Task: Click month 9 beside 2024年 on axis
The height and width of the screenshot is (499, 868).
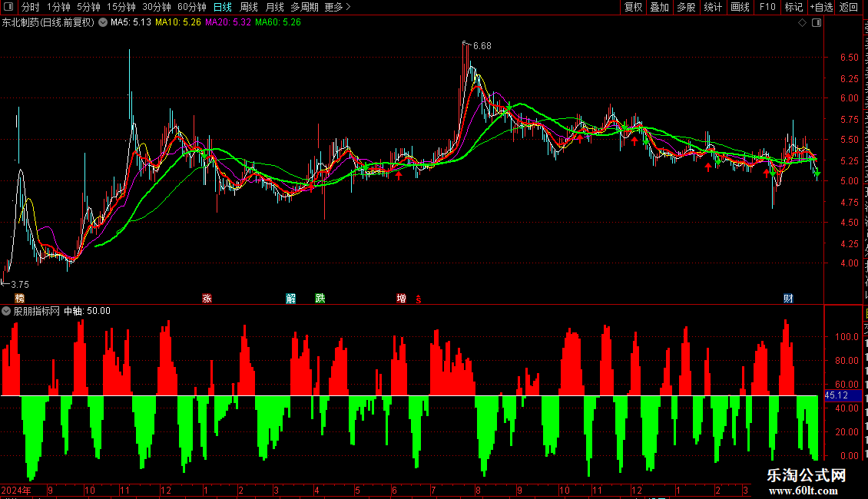Action: pyautogui.click(x=51, y=490)
